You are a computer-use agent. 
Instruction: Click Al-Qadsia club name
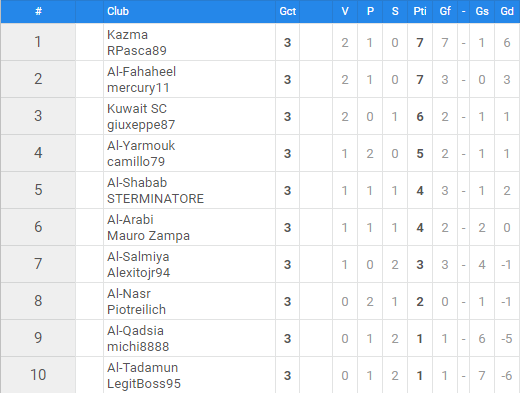pyautogui.click(x=135, y=331)
